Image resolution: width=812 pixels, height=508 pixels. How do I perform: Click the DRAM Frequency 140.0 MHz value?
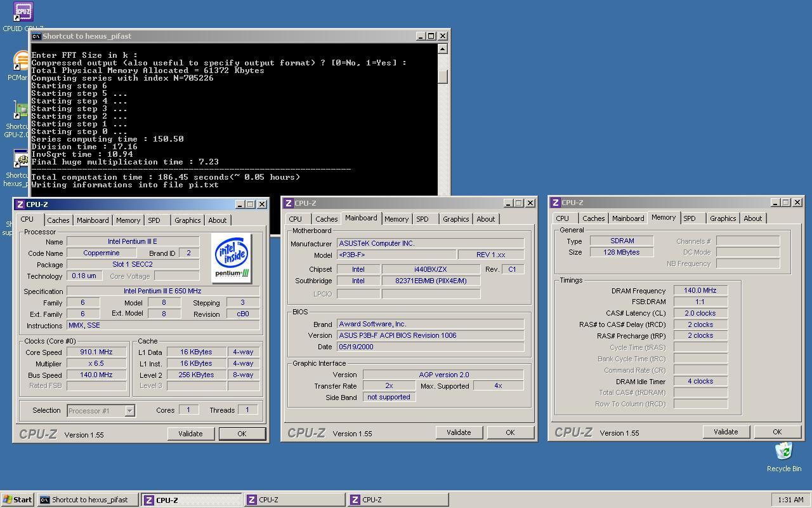tap(700, 290)
